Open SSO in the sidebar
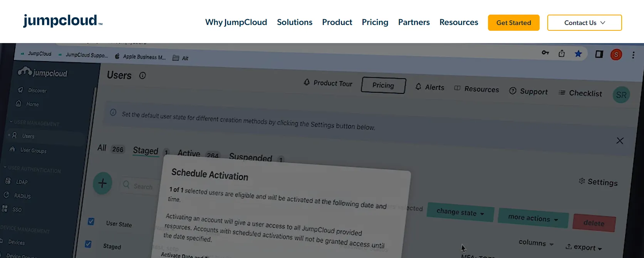Screen dimensions: 644x258 [12, 209]
